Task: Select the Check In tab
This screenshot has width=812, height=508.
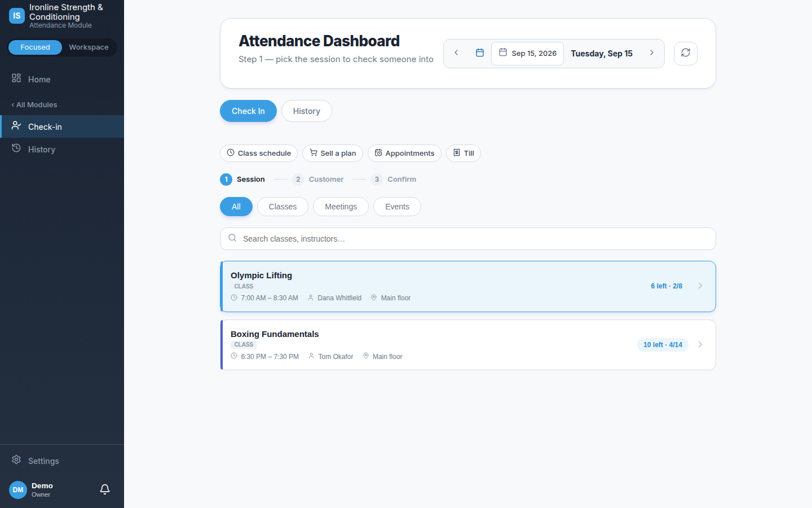Action: tap(248, 111)
